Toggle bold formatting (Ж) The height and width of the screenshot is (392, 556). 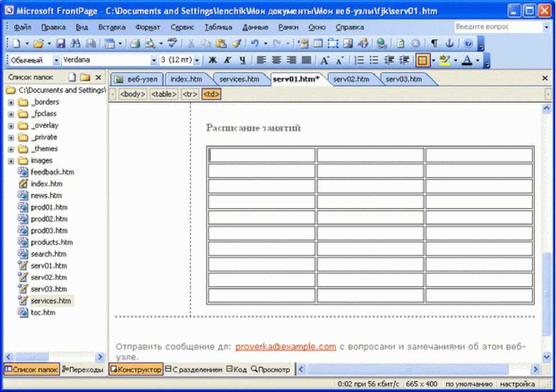coord(212,60)
